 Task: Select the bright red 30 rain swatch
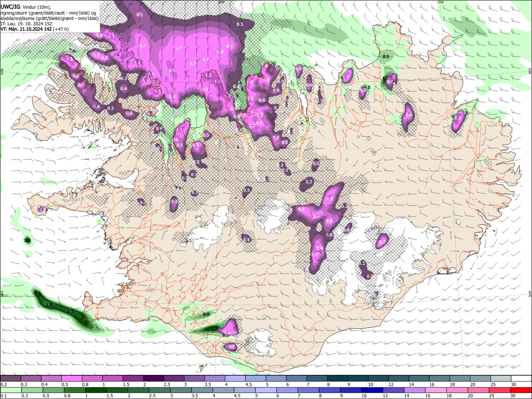click(521, 390)
